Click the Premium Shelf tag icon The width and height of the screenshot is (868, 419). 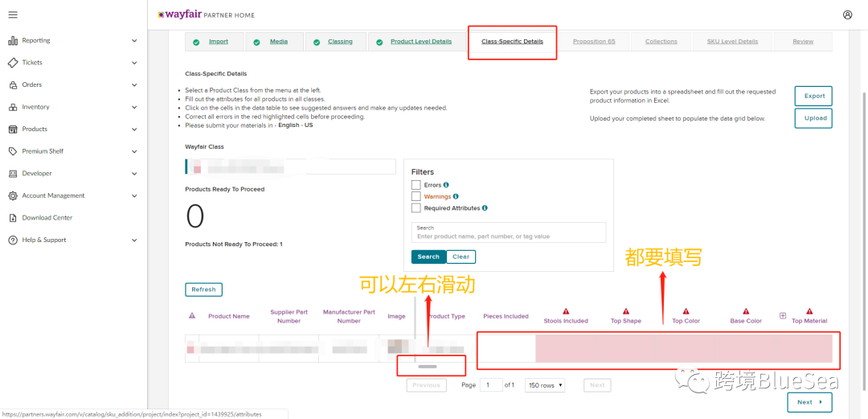click(13, 151)
